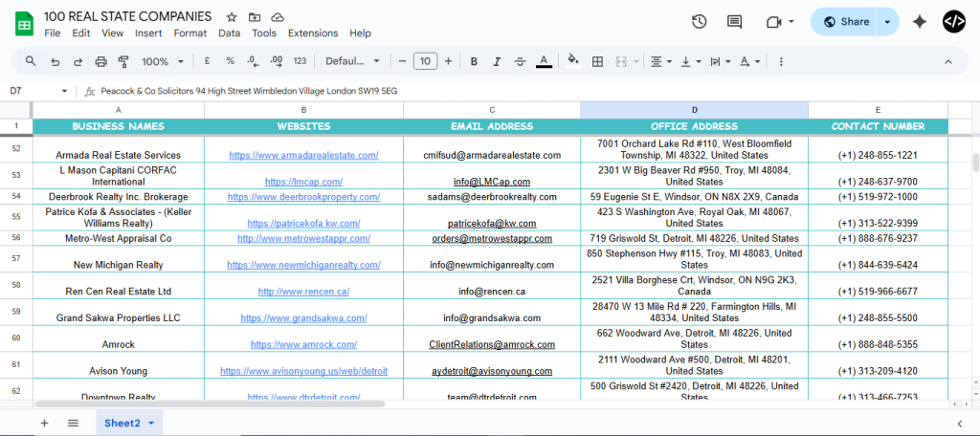Open the File menu
This screenshot has width=980, height=436.
(x=53, y=33)
